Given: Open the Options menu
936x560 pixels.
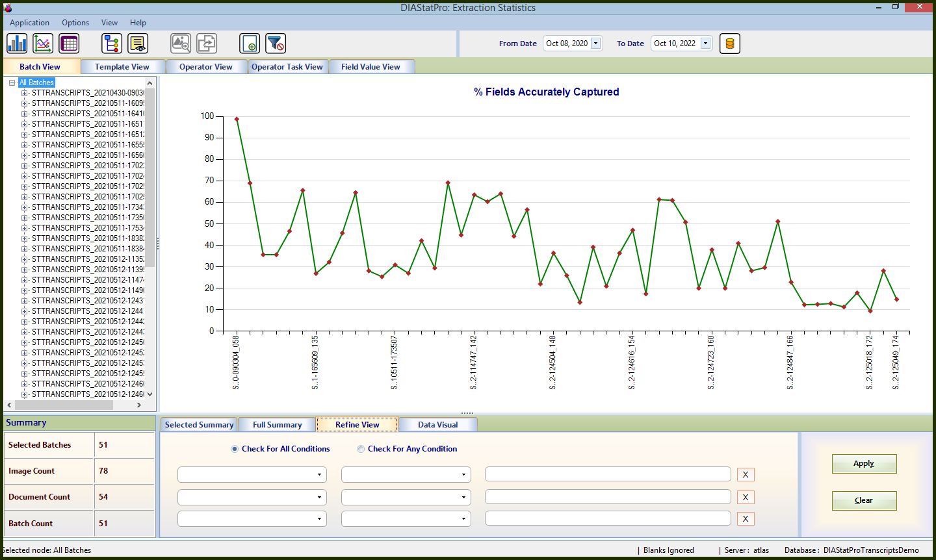Looking at the screenshot, I should [x=75, y=23].
